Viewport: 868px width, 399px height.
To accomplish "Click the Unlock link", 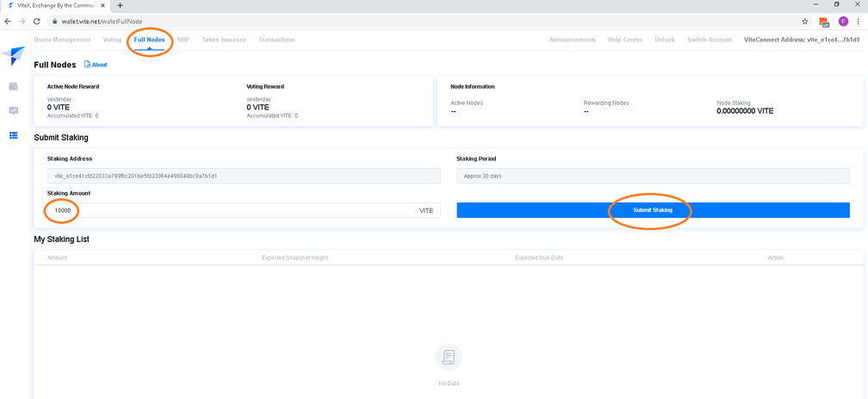I will 664,40.
